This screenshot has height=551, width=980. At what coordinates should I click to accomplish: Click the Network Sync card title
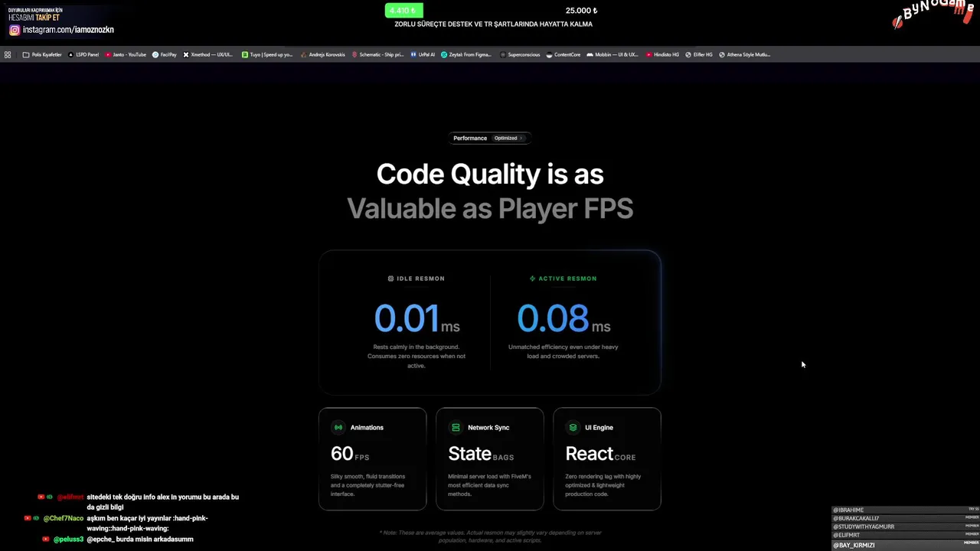click(x=488, y=428)
